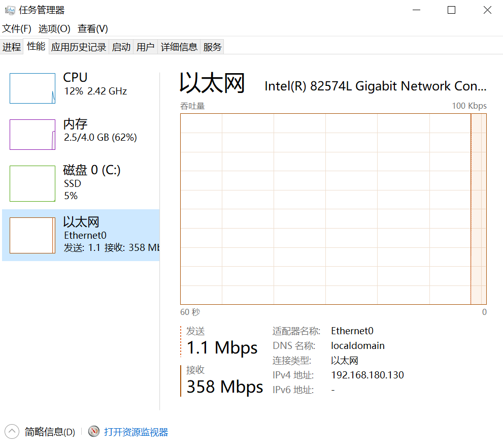Select the Ethernet mini graph thumbnail
The image size is (503, 448).
pyautogui.click(x=32, y=235)
